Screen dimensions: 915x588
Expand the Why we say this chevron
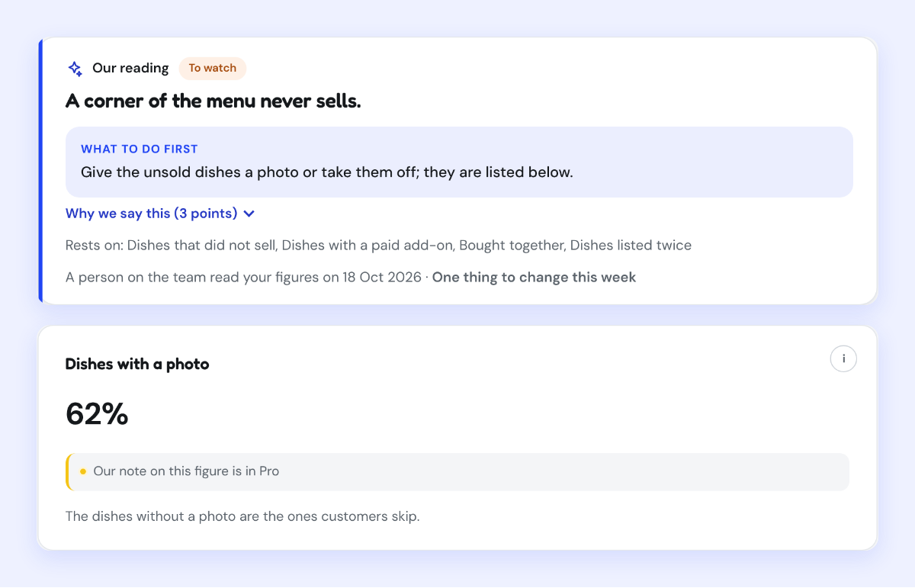[249, 214]
